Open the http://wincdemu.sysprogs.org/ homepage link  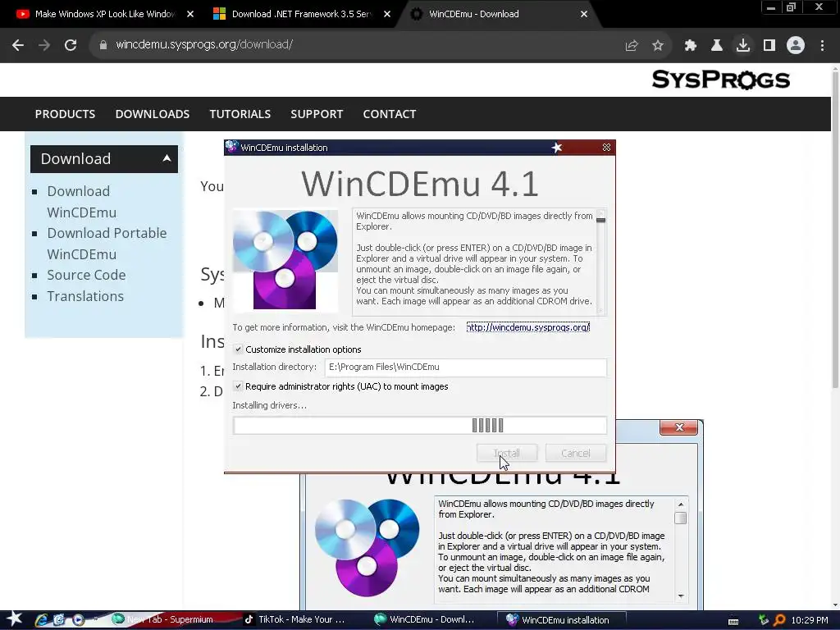coord(527,327)
